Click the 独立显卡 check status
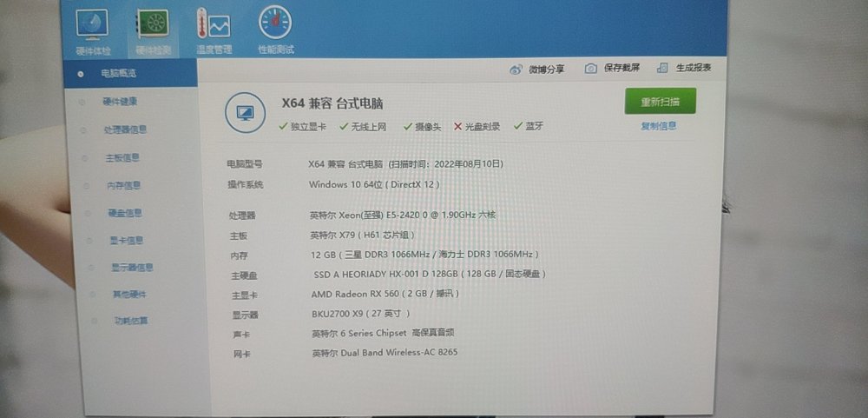Screen dimensions: 868x418 tap(303, 127)
